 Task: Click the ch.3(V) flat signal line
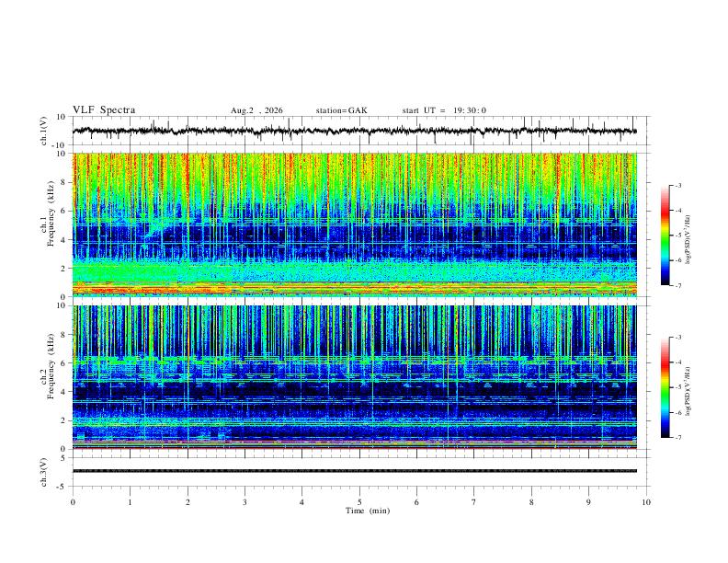tap(354, 471)
